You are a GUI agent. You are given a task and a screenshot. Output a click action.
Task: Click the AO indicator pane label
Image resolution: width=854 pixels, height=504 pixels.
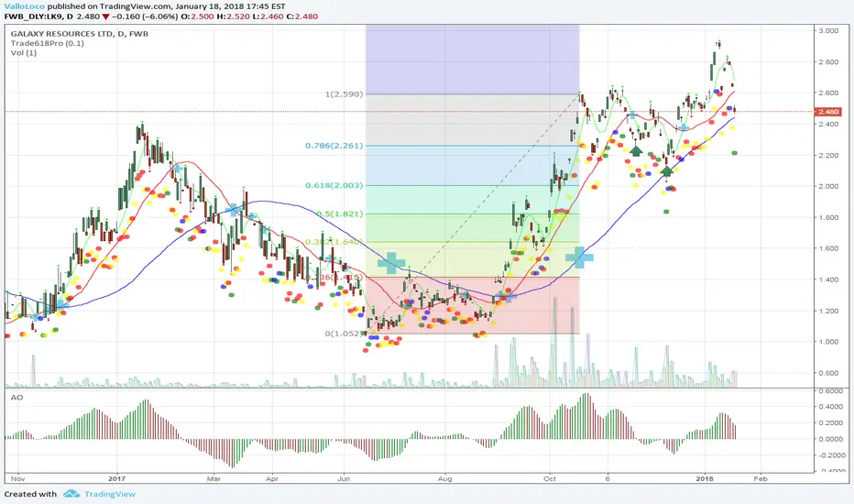16,397
